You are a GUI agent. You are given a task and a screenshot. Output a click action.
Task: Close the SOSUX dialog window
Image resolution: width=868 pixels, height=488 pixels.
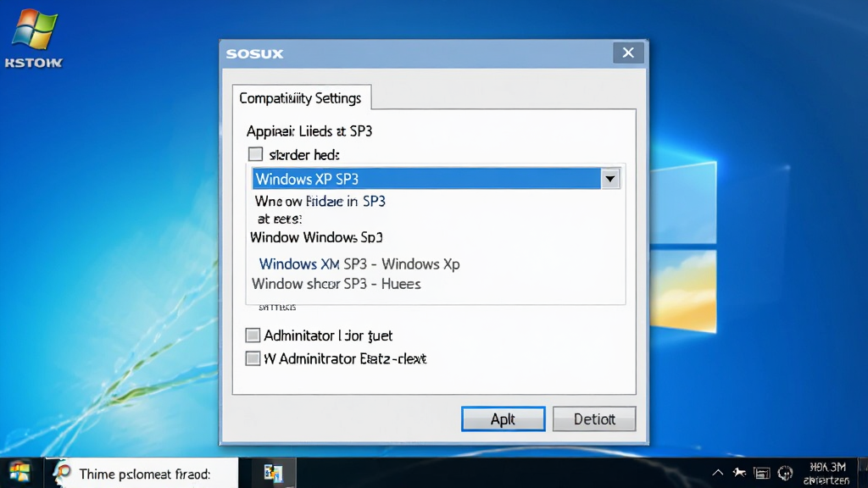(628, 53)
